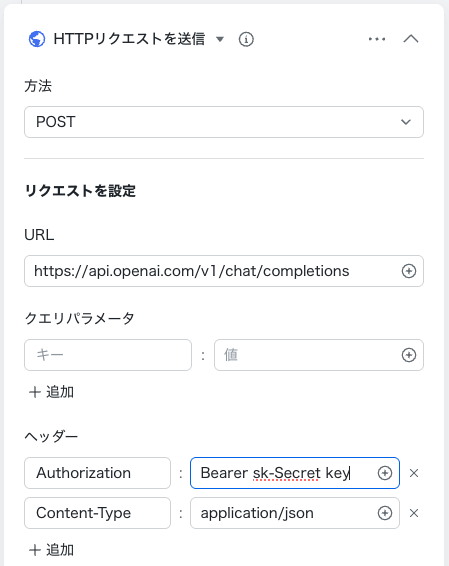Open the info icon next to HTTPリクエストを送信

point(246,39)
